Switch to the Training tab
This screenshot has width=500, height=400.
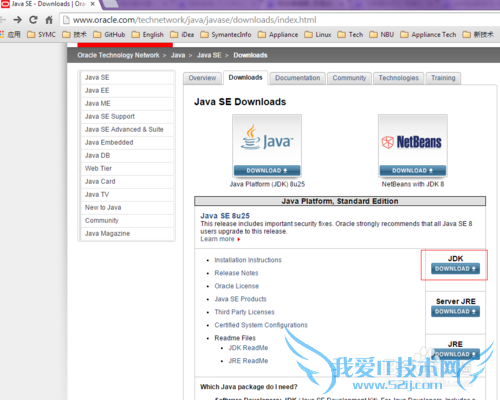click(x=443, y=78)
